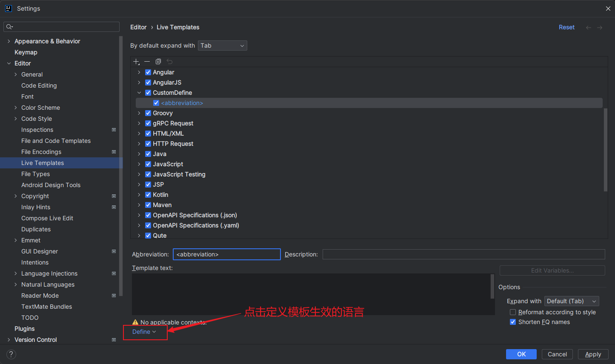This screenshot has width=615, height=364.
Task: Click the project-level icon beside GUI Designer
Action: [114, 251]
